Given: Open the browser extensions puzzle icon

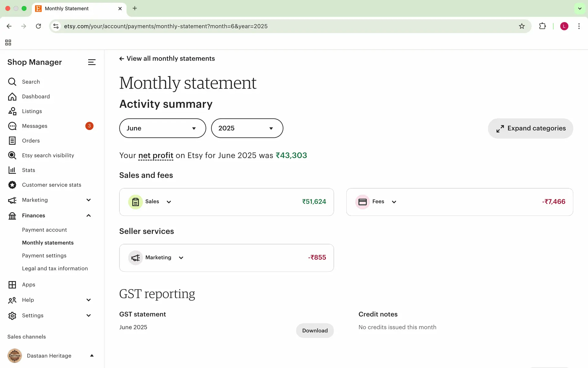Looking at the screenshot, I should point(542,26).
